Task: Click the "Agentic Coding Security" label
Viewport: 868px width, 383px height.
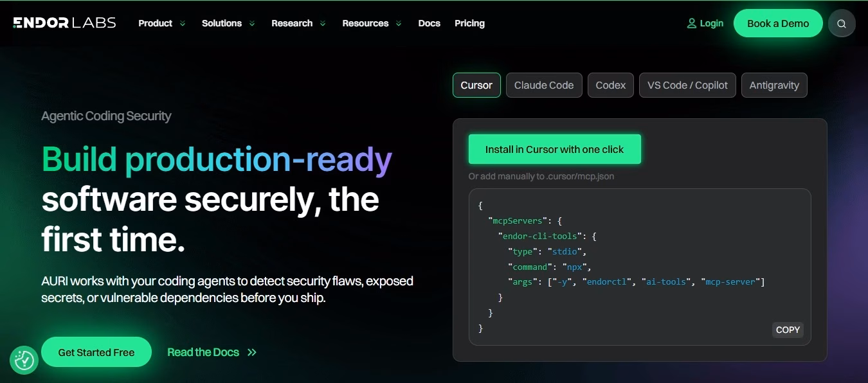Action: (x=106, y=116)
